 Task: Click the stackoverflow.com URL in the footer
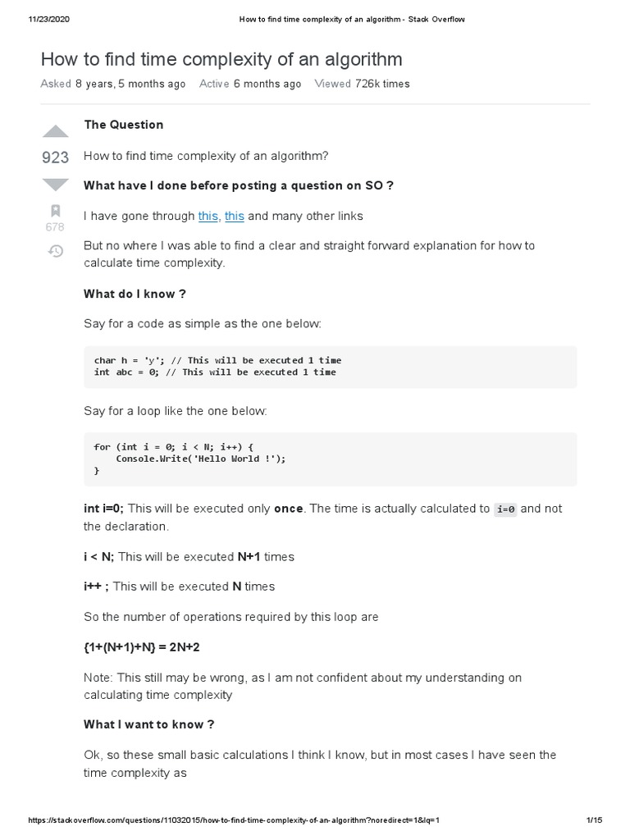[235, 820]
